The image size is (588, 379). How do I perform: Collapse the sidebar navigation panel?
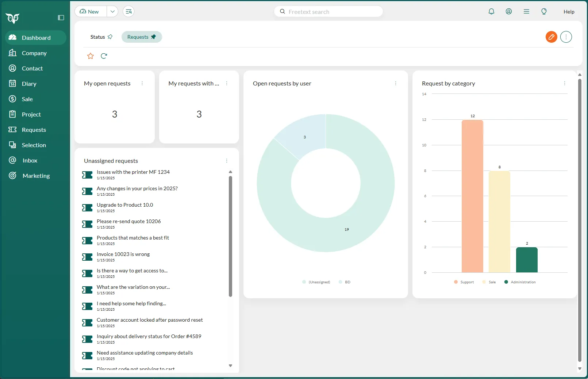click(x=61, y=18)
